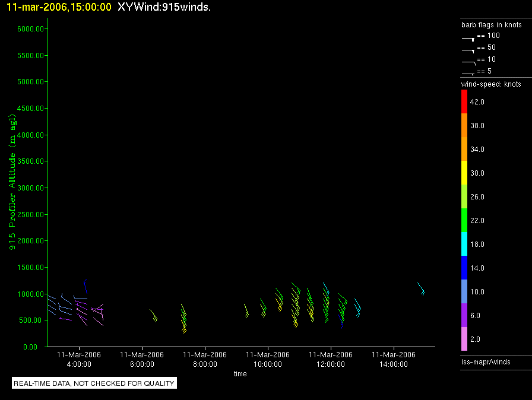
Task: Click the 3500.00 altitude tick label
Action: coord(30,161)
